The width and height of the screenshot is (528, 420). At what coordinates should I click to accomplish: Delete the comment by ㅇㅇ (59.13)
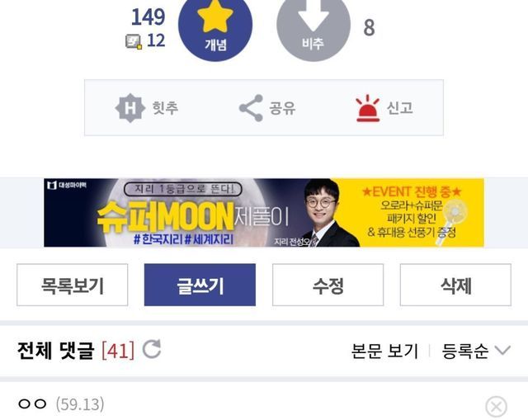(496, 407)
